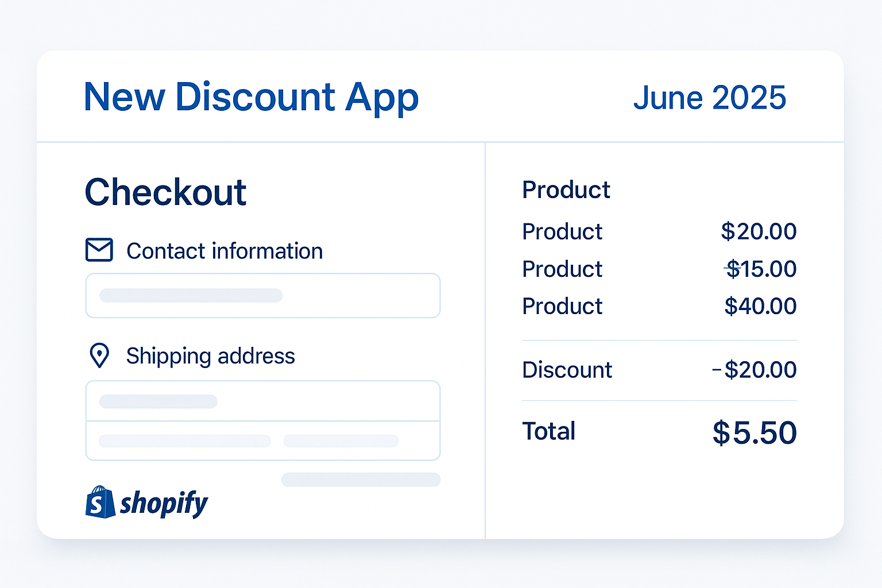Click the Checkout heading
The width and height of the screenshot is (882, 588).
165,192
